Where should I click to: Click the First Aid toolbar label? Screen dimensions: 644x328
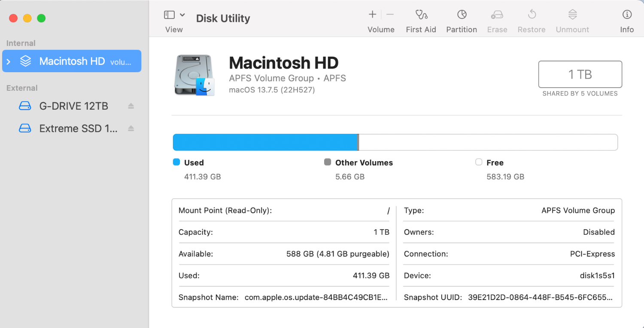(x=421, y=30)
